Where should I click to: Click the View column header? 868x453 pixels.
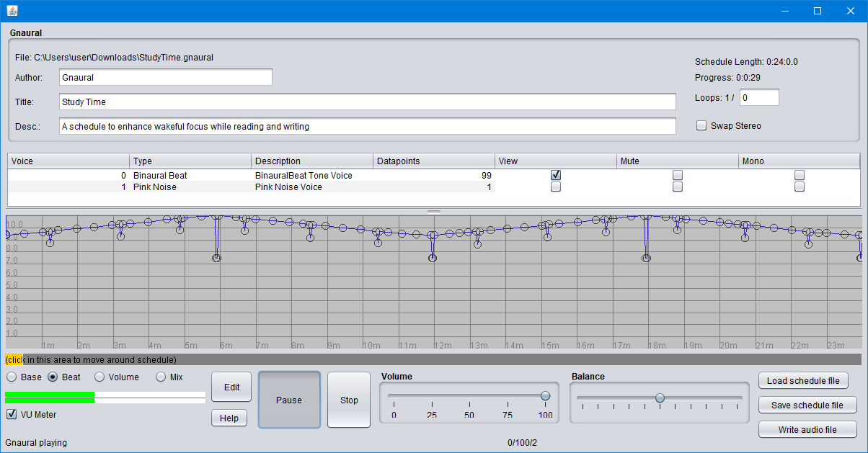pyautogui.click(x=556, y=161)
